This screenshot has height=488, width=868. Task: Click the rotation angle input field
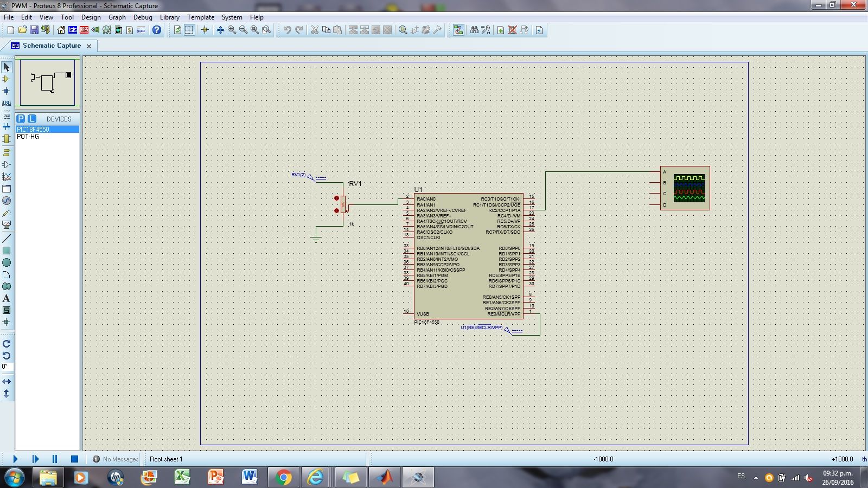[7, 367]
